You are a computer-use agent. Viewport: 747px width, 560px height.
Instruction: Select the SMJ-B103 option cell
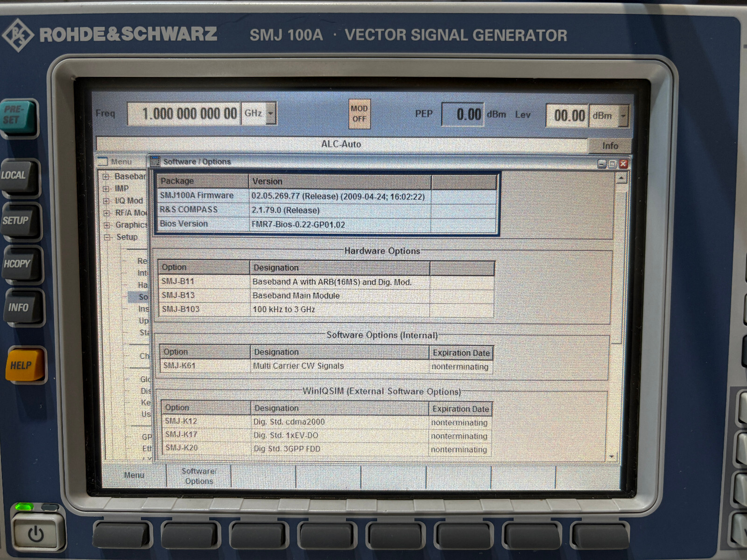(204, 309)
